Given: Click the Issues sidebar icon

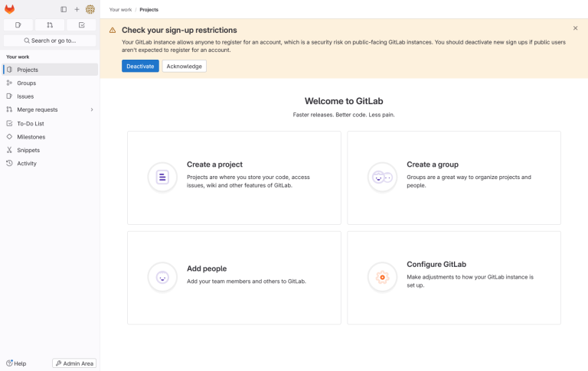Looking at the screenshot, I should coord(9,96).
